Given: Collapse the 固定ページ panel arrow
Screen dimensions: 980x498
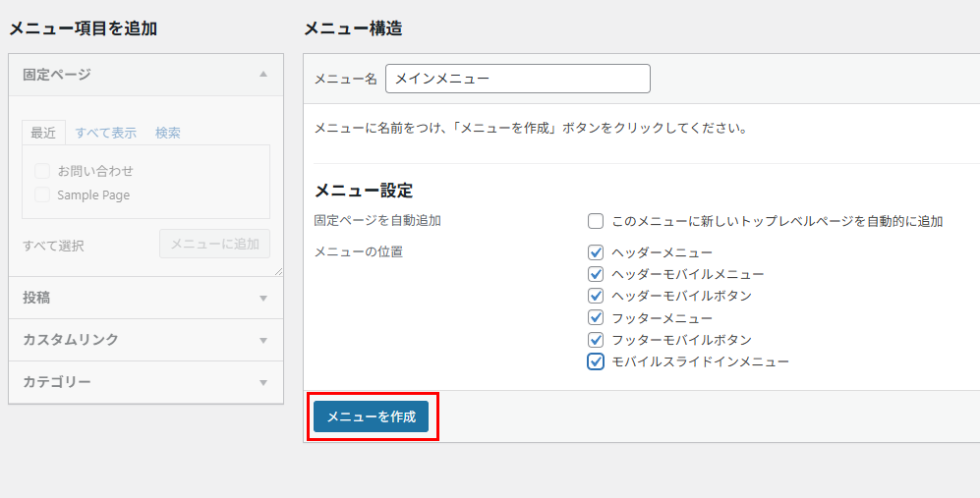Looking at the screenshot, I should tap(262, 75).
